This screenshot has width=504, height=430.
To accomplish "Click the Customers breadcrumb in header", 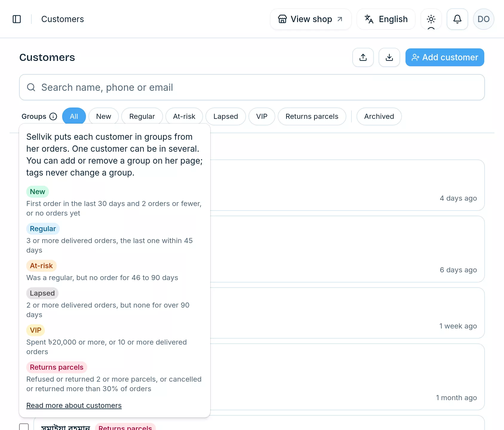I will (x=63, y=19).
